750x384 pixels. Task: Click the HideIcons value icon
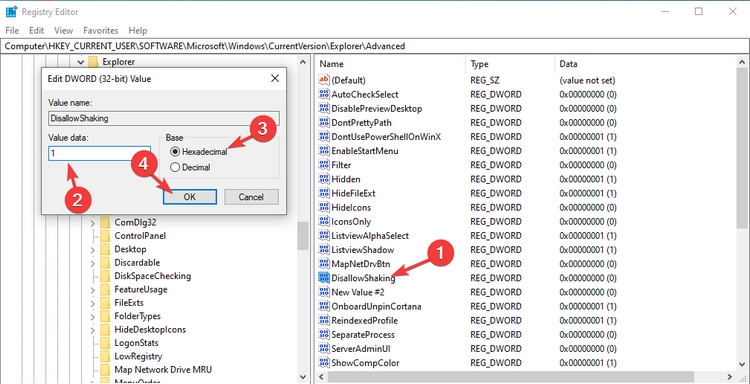click(324, 207)
